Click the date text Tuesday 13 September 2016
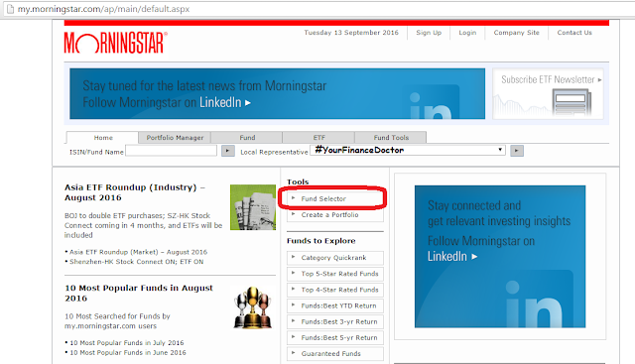 coord(351,33)
